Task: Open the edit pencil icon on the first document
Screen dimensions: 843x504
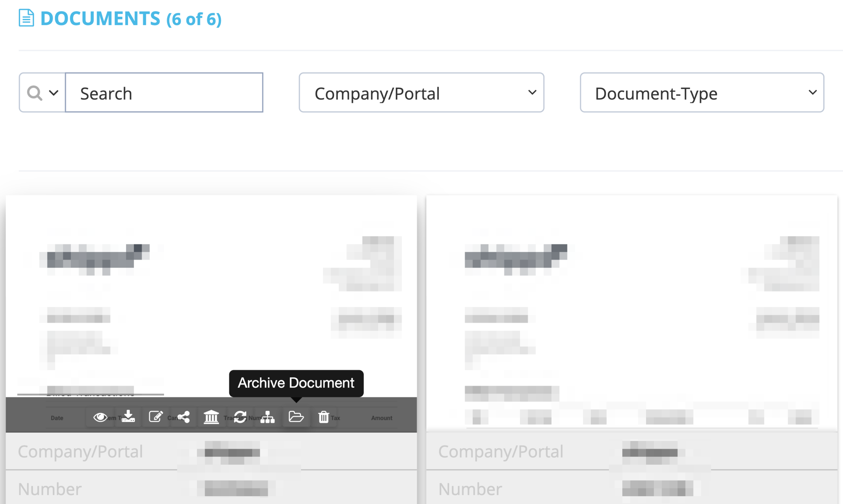Action: click(x=156, y=416)
